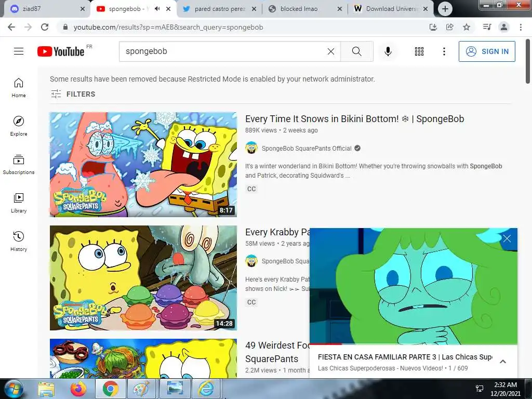Open Explore in the sidebar

(x=19, y=126)
